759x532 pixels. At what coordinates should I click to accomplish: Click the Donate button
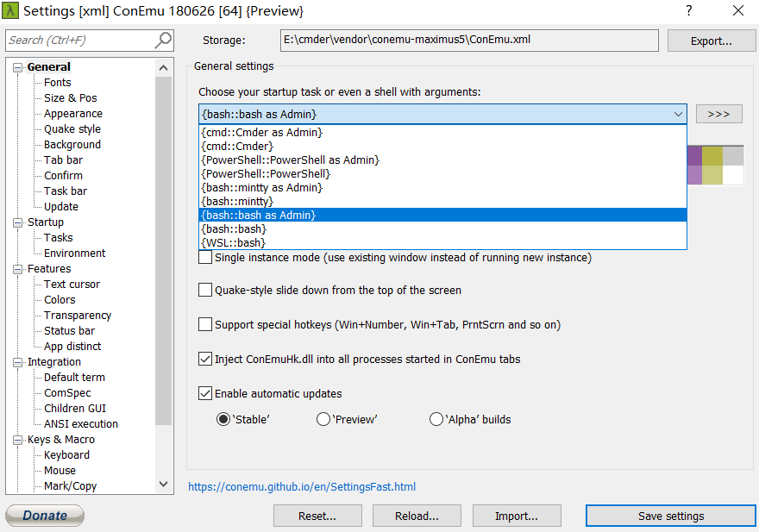coord(44,515)
